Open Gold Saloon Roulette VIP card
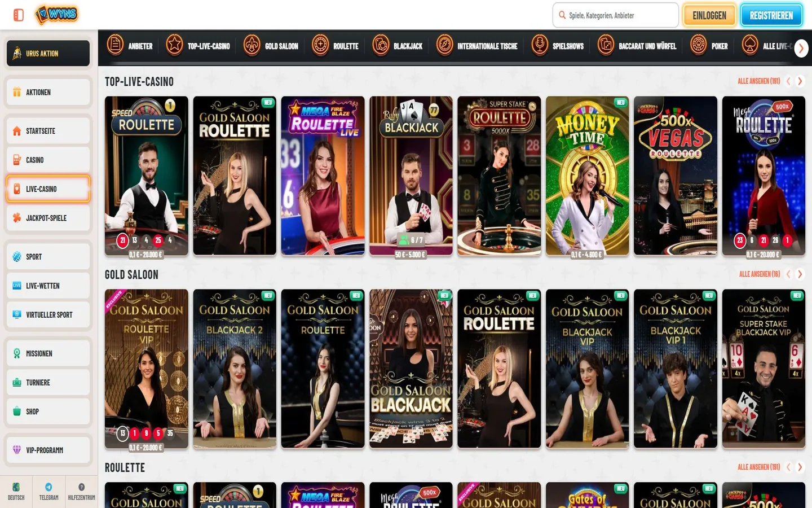This screenshot has height=508, width=812. tap(147, 369)
